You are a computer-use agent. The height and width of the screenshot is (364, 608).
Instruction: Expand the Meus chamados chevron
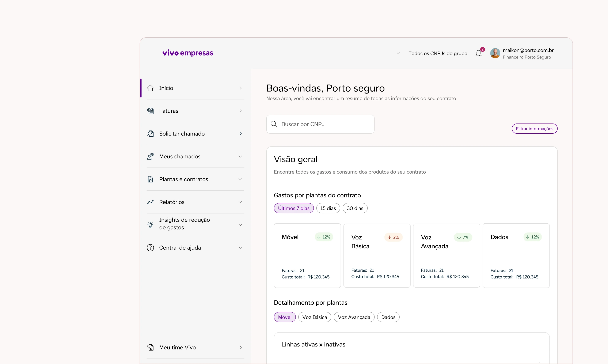pos(240,156)
